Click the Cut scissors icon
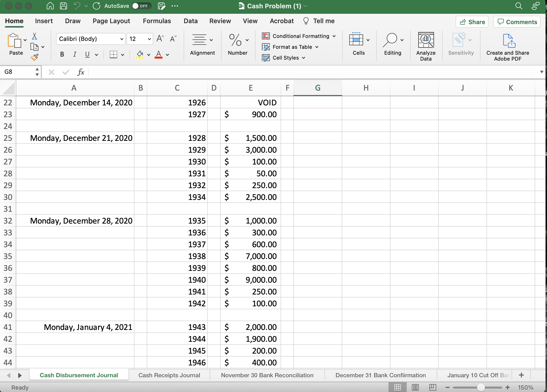This screenshot has width=547, height=392. click(x=34, y=36)
